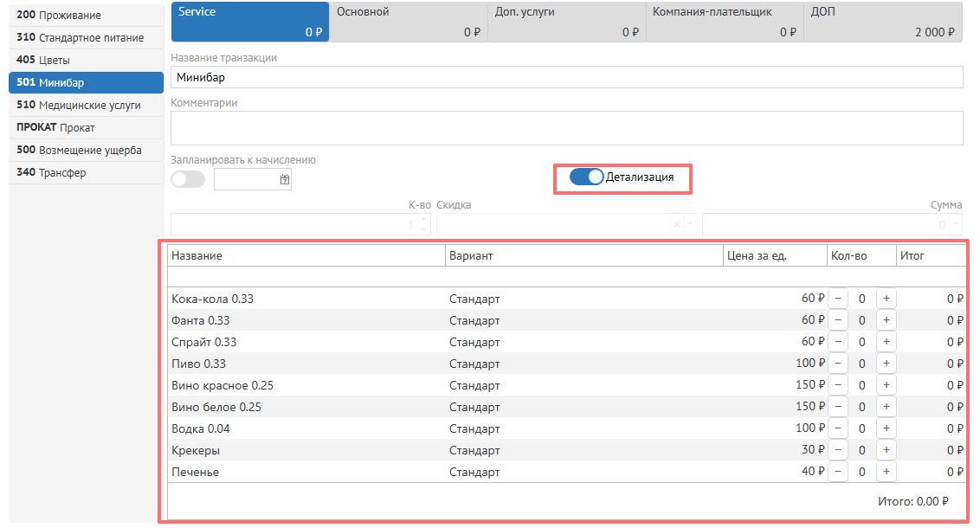Expand the Скидка dropdown arrow
Viewport: 980px width, 528px height.
coord(689,225)
